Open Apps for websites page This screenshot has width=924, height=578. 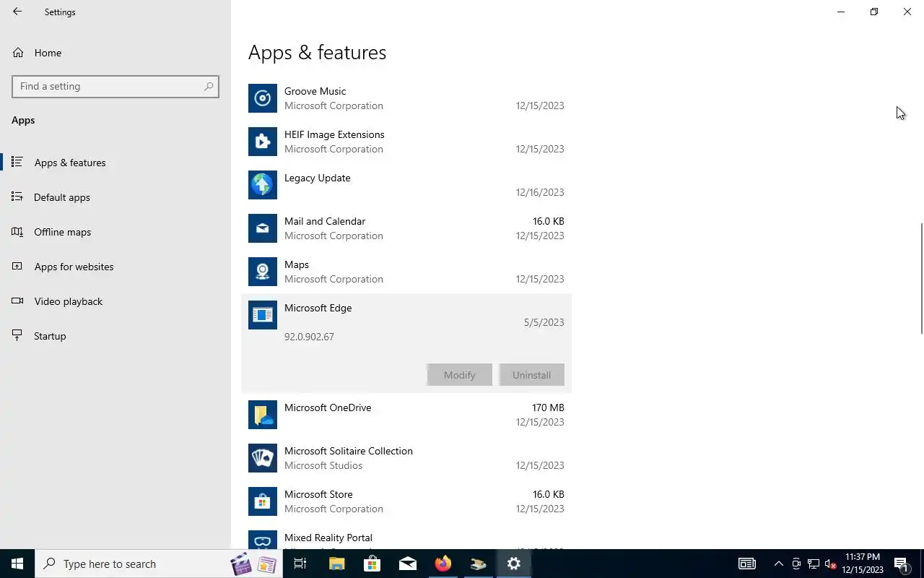pyautogui.click(x=115, y=267)
